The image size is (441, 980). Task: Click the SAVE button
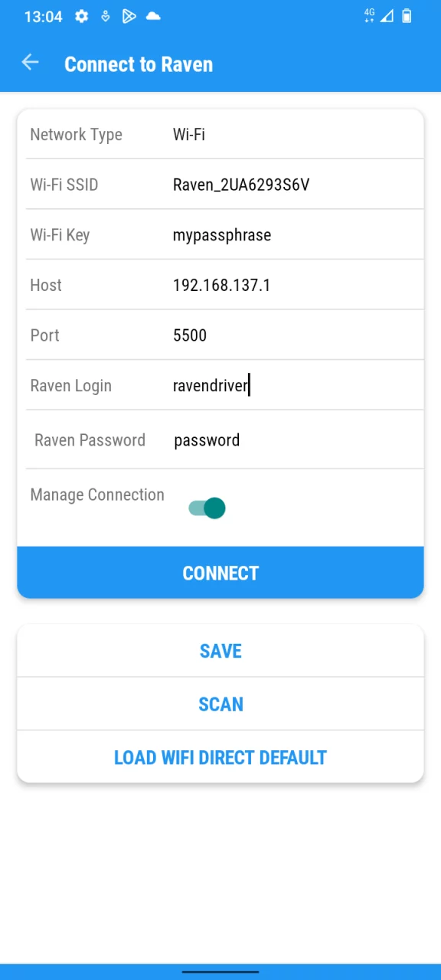[x=220, y=651]
